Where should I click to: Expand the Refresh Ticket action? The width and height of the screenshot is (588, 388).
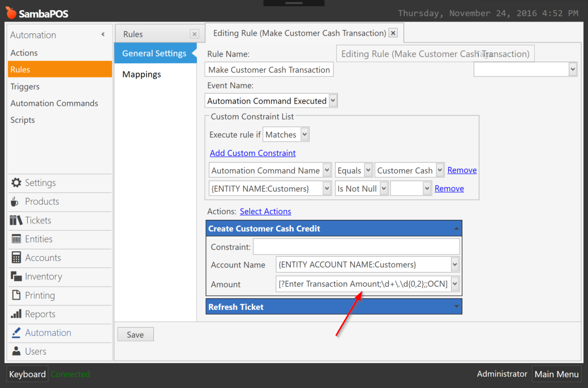(456, 307)
